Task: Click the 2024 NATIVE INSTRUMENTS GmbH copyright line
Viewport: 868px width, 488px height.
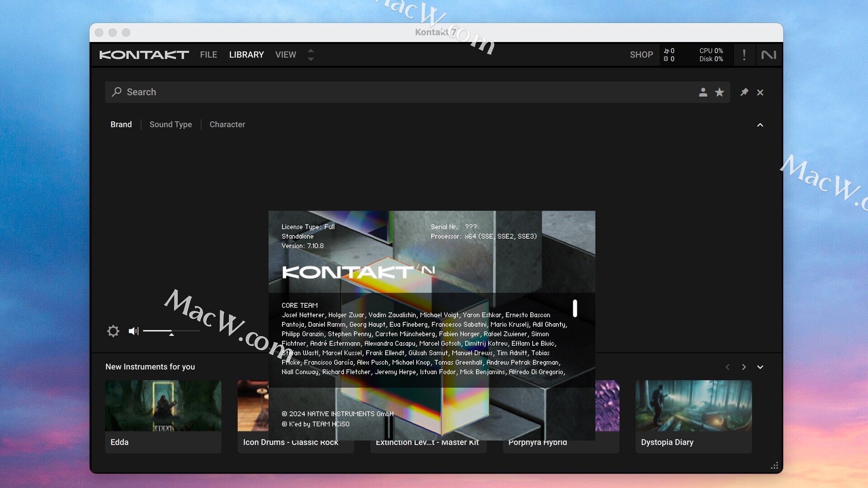Action: (x=338, y=414)
